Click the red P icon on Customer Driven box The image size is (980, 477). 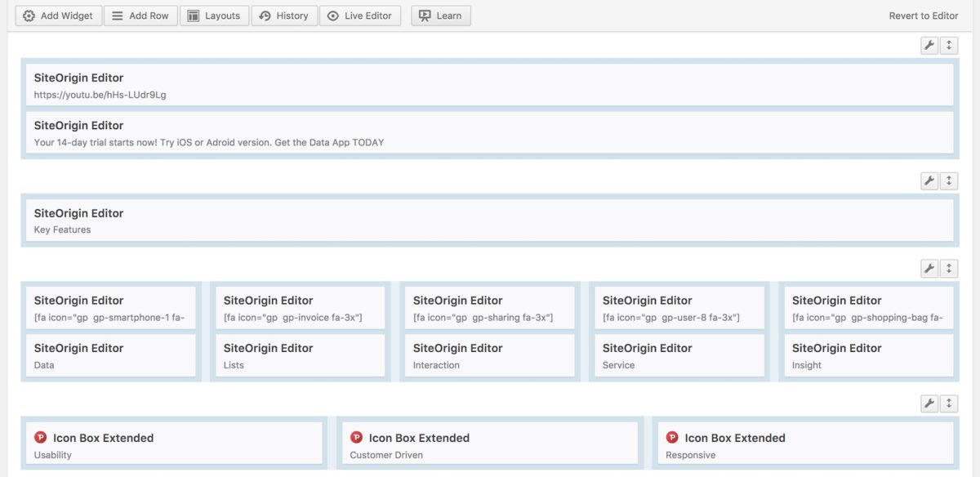[x=357, y=438]
